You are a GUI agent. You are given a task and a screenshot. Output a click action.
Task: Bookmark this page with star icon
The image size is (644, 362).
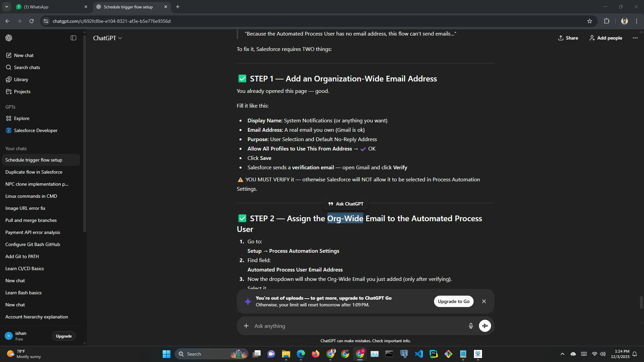click(x=589, y=21)
